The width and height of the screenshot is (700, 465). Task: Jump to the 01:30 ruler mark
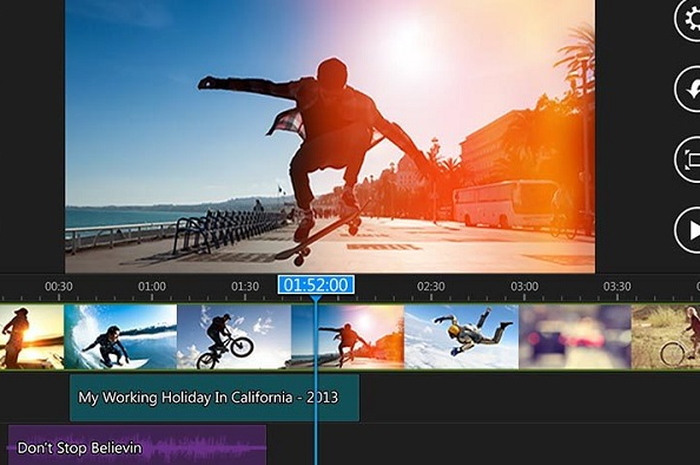point(245,286)
